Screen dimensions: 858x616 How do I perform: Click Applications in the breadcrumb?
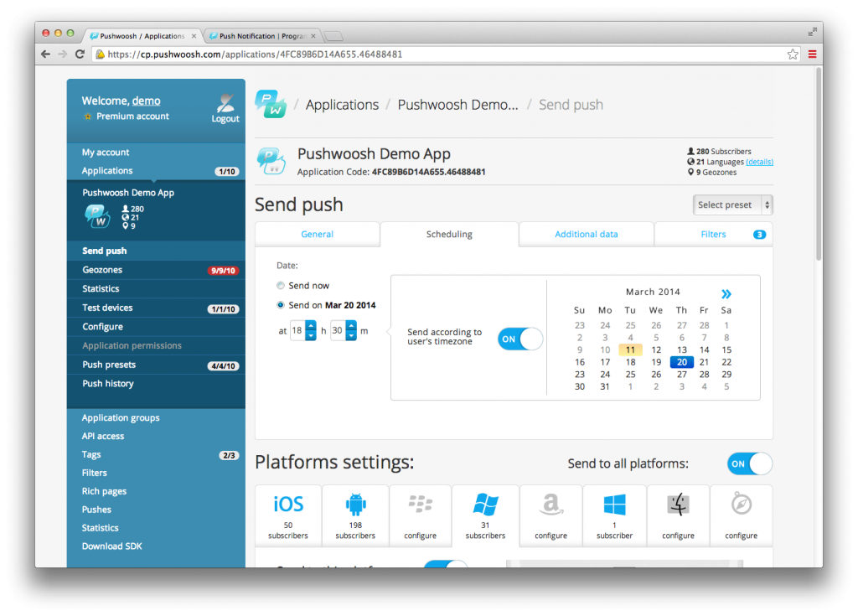click(342, 105)
